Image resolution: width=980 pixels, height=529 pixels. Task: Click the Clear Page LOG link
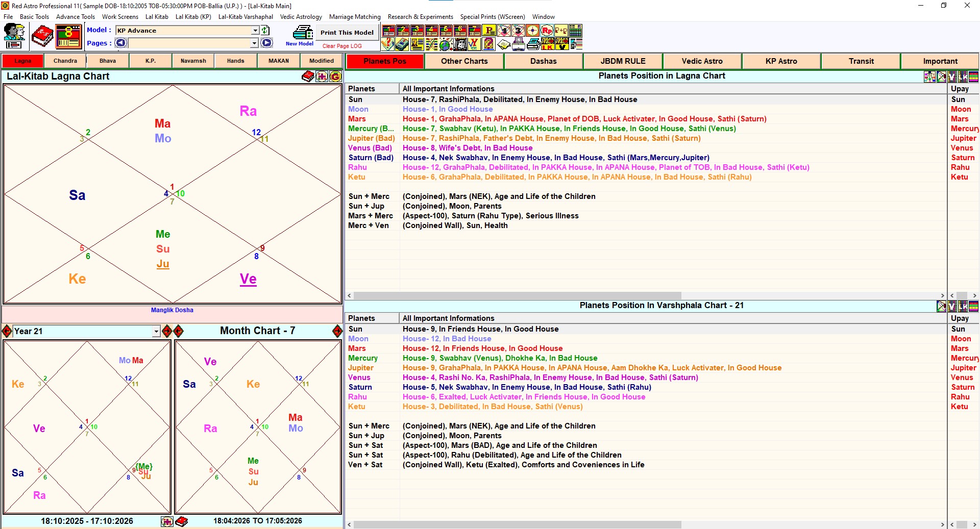pyautogui.click(x=342, y=46)
